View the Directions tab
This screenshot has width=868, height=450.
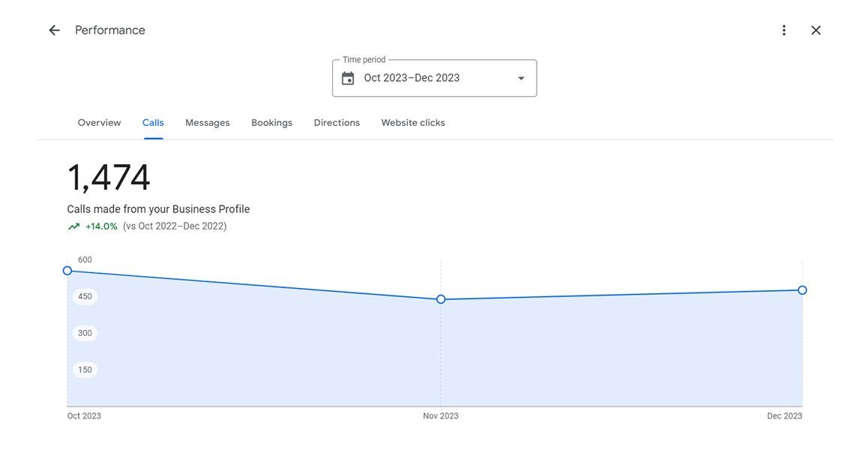click(x=337, y=123)
